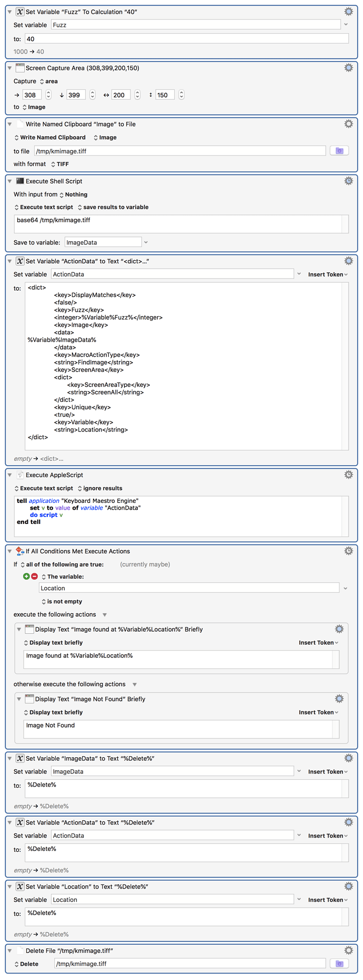Screen dimensions: 363x980
Task: Click the green add condition plus button
Action: [26, 576]
